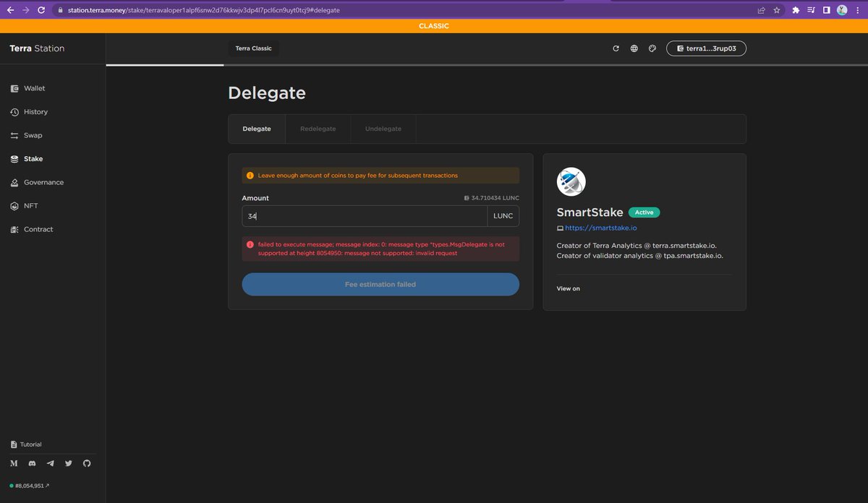The height and width of the screenshot is (503, 868).
Task: Reload the page with browser refresh
Action: click(x=42, y=10)
